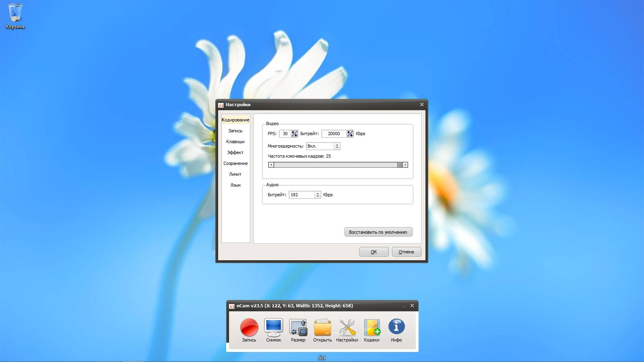This screenshot has width=644, height=362.
Task: Click the Восстановить по умолчанию button
Action: [378, 232]
